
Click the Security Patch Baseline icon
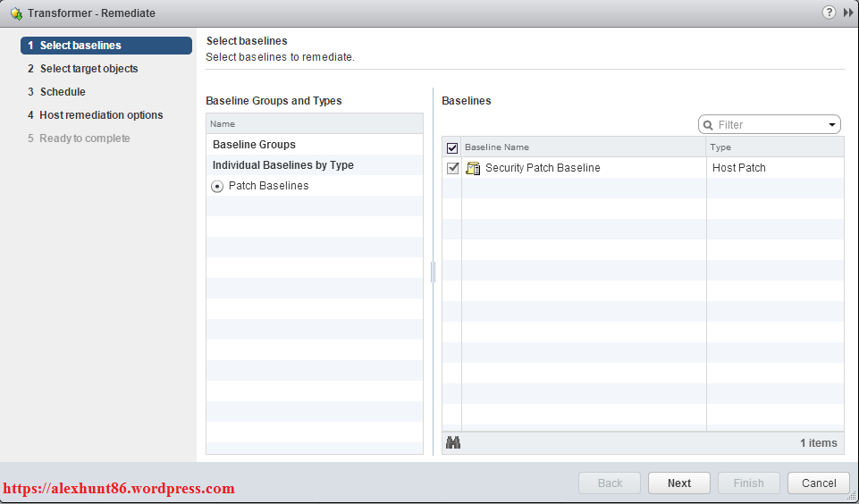click(x=474, y=168)
